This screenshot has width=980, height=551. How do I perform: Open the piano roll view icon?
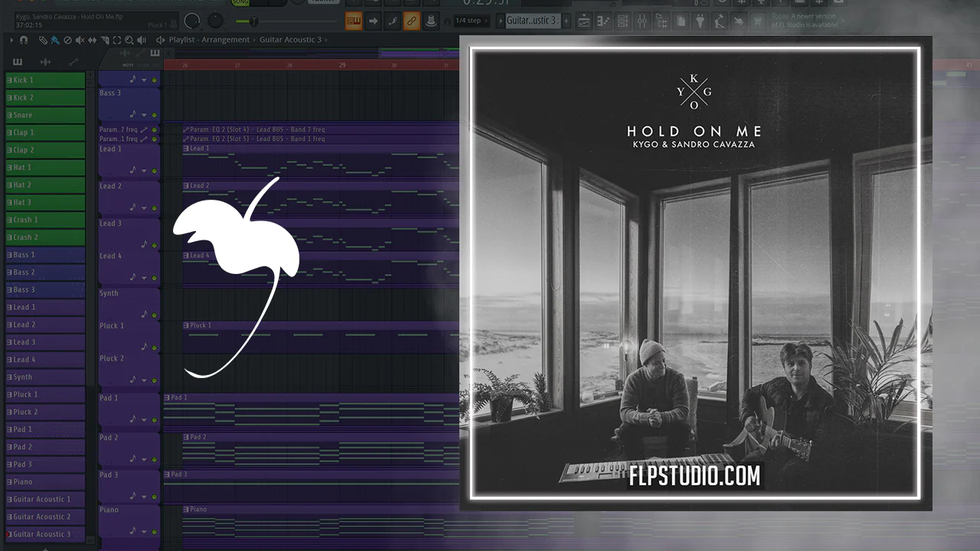click(603, 21)
